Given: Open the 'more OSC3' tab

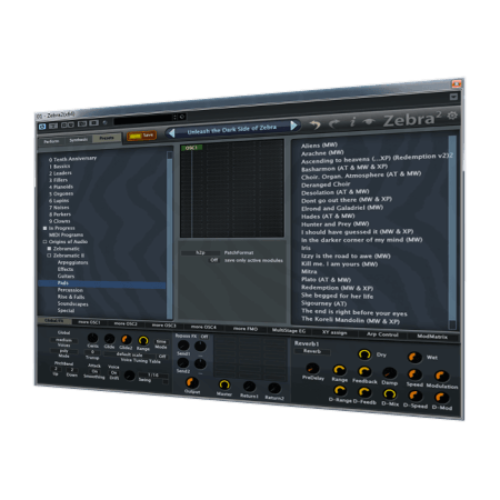Looking at the screenshot, I should pyautogui.click(x=164, y=325).
